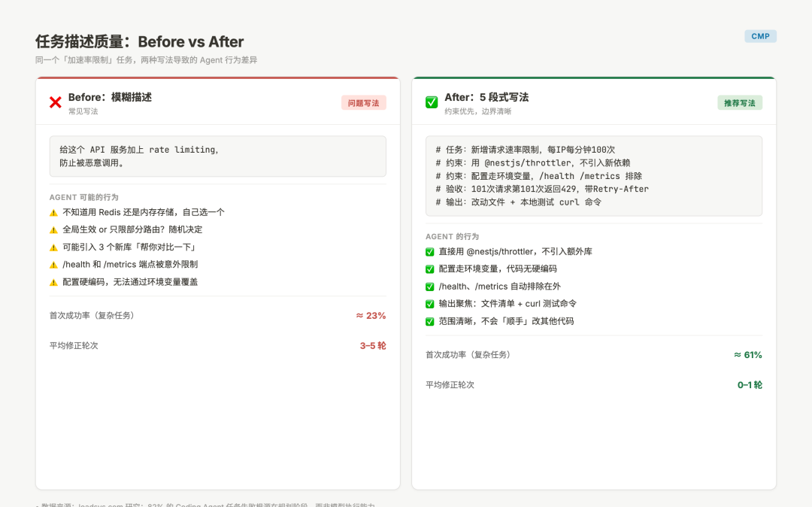This screenshot has height=507, width=812.
Task: Click subtitle 同一个「加速率限制」任务
Action: pos(146,60)
